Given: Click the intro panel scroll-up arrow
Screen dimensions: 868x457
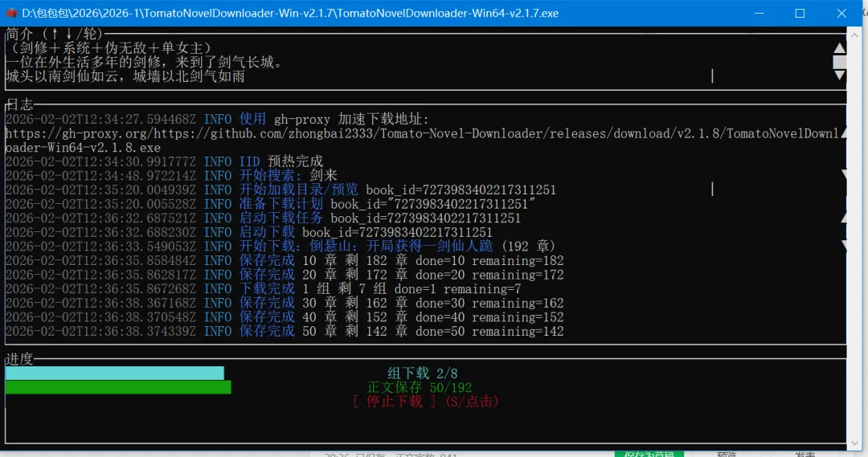Looking at the screenshot, I should pyautogui.click(x=839, y=48).
